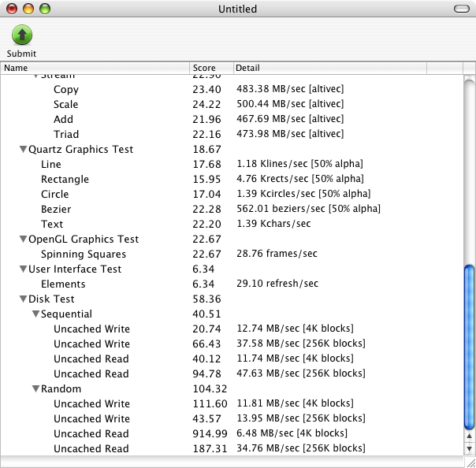Click the Disk Test label
This screenshot has height=468, width=476.
[x=51, y=299]
